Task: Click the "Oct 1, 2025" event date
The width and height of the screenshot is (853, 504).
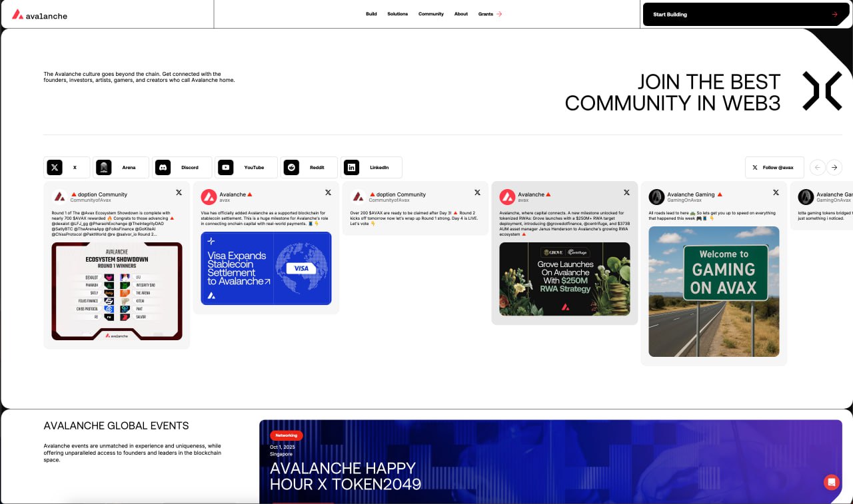Action: tap(281, 447)
